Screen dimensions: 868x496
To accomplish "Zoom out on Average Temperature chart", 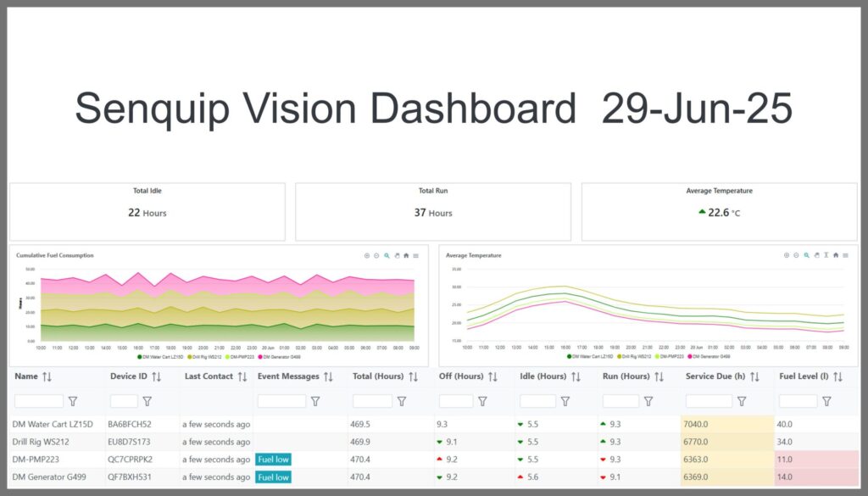I will (x=796, y=255).
